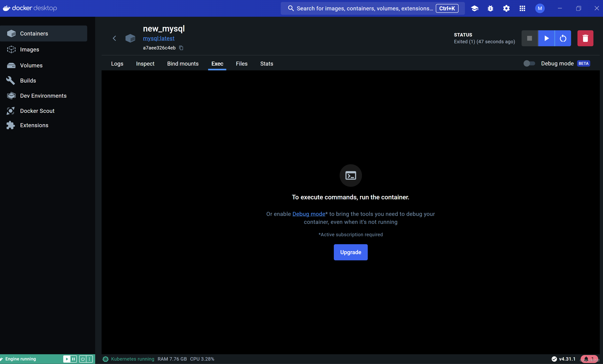
Task: Open the Stats tab
Action: (x=267, y=64)
